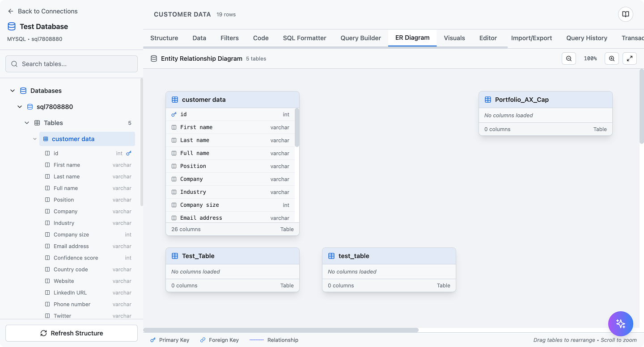Screen dimensions: 644x347
Task: Collapse the customer data table in the sidebar
Action: click(x=35, y=138)
